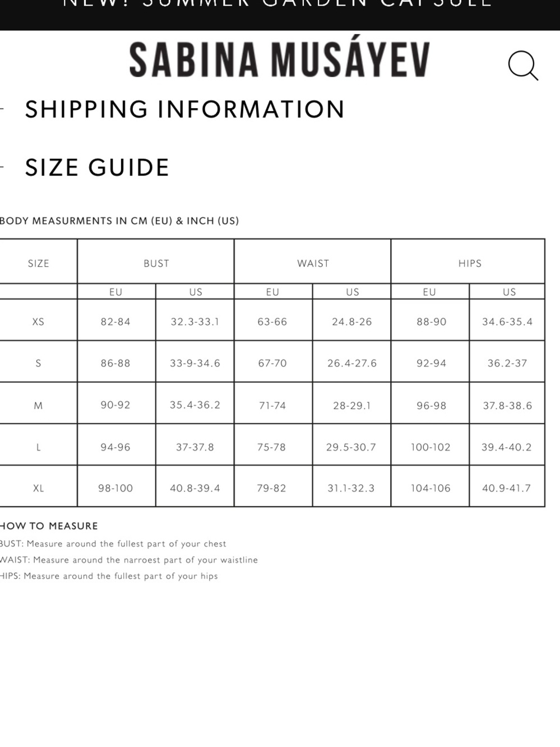Select the XL hips US cell 40.9-41.7
The image size is (560, 747).
point(506,488)
